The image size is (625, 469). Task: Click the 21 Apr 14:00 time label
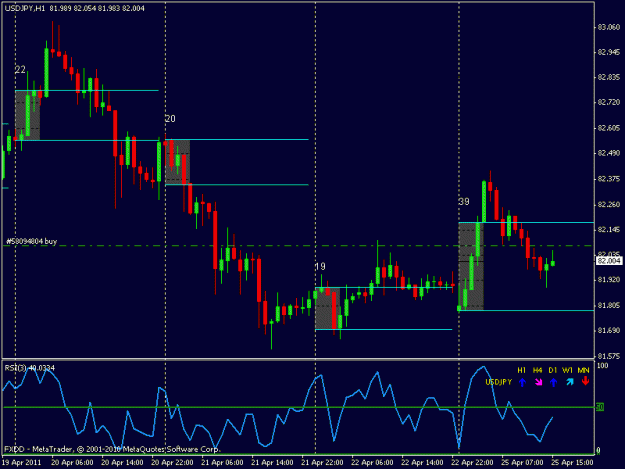tap(272, 463)
